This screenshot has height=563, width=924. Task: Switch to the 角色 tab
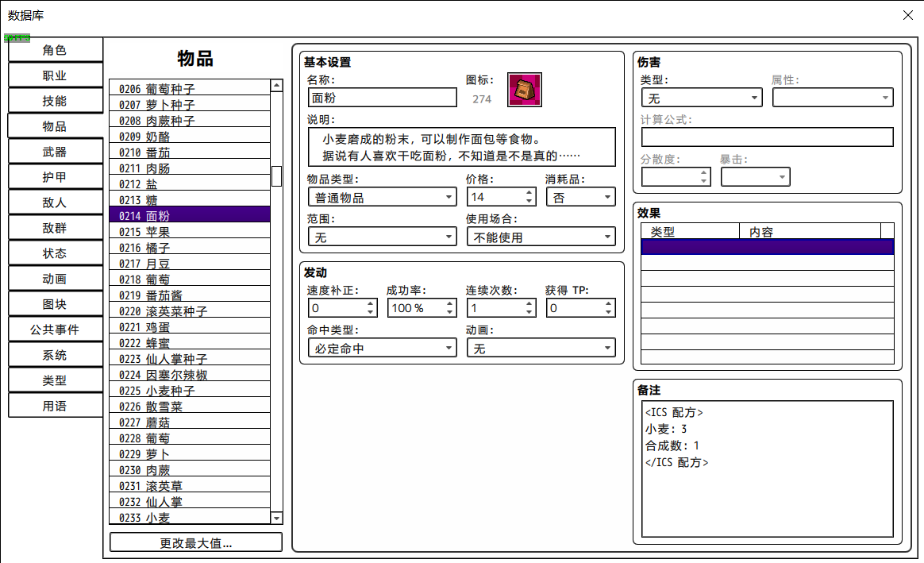pos(56,50)
